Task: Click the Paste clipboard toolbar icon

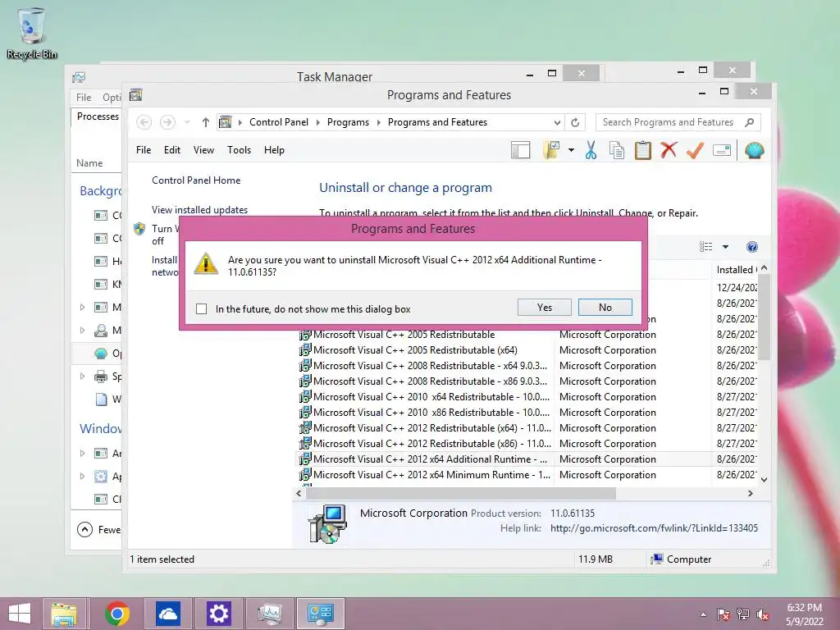Action: click(x=642, y=151)
